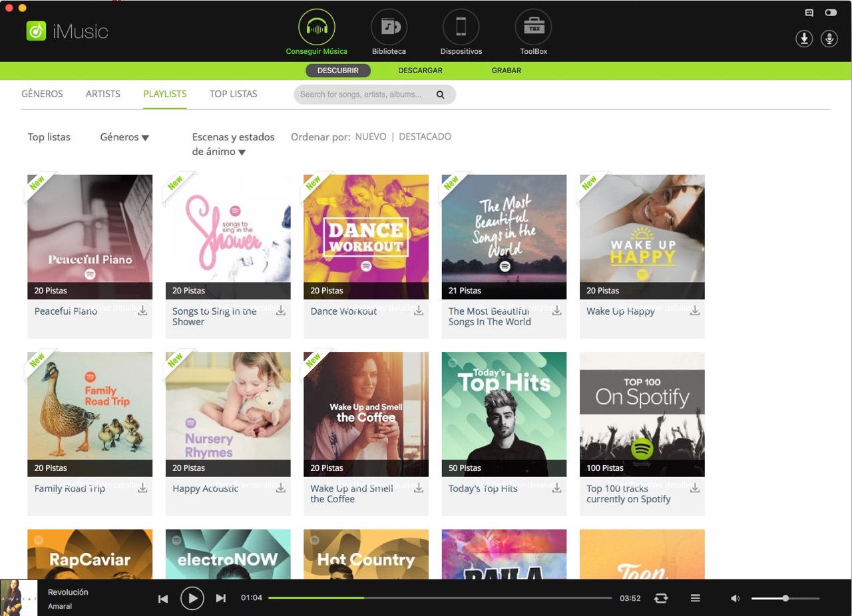Click the Amaral album art in player

point(19,597)
